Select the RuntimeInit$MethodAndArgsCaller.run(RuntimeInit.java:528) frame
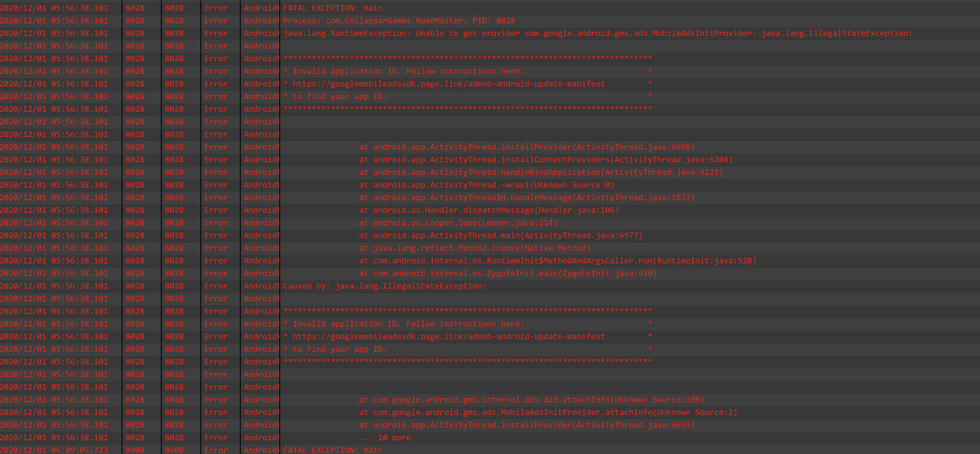The height and width of the screenshot is (454, 980). pyautogui.click(x=557, y=261)
